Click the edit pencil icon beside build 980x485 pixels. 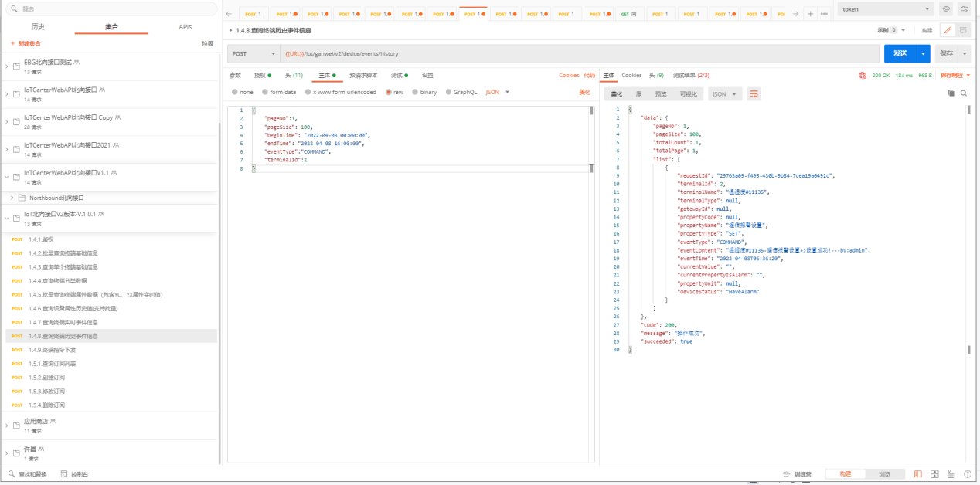click(x=948, y=30)
